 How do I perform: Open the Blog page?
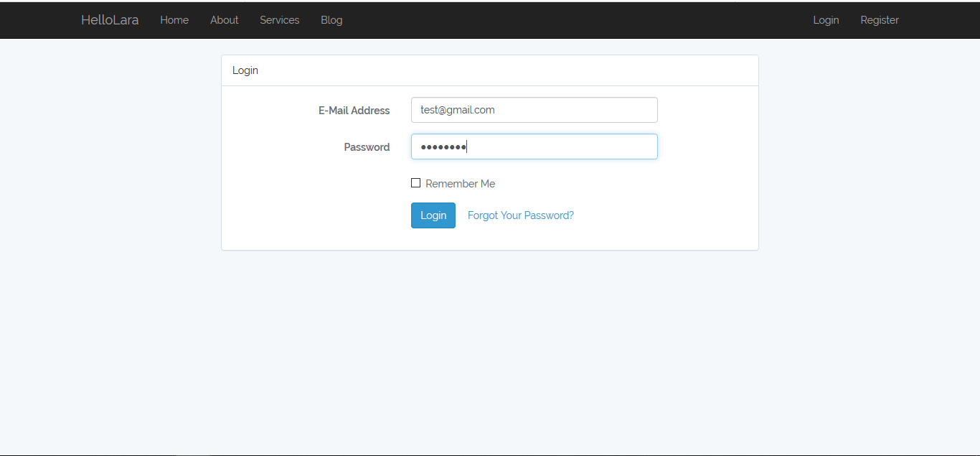coord(331,20)
